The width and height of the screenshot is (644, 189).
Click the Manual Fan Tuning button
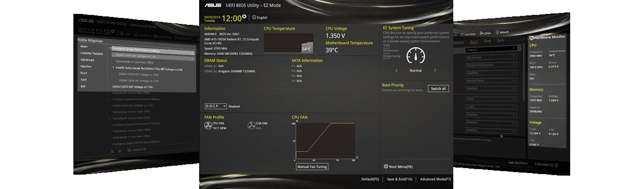tap(312, 167)
